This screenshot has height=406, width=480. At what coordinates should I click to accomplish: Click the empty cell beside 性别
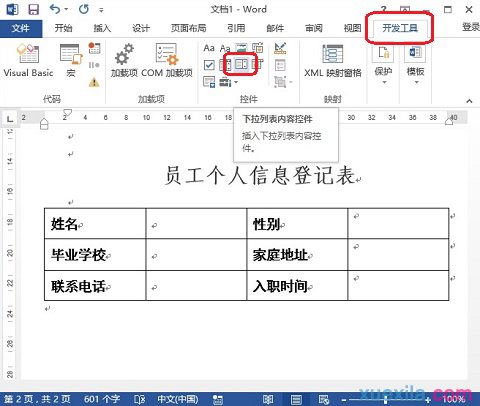(x=398, y=223)
